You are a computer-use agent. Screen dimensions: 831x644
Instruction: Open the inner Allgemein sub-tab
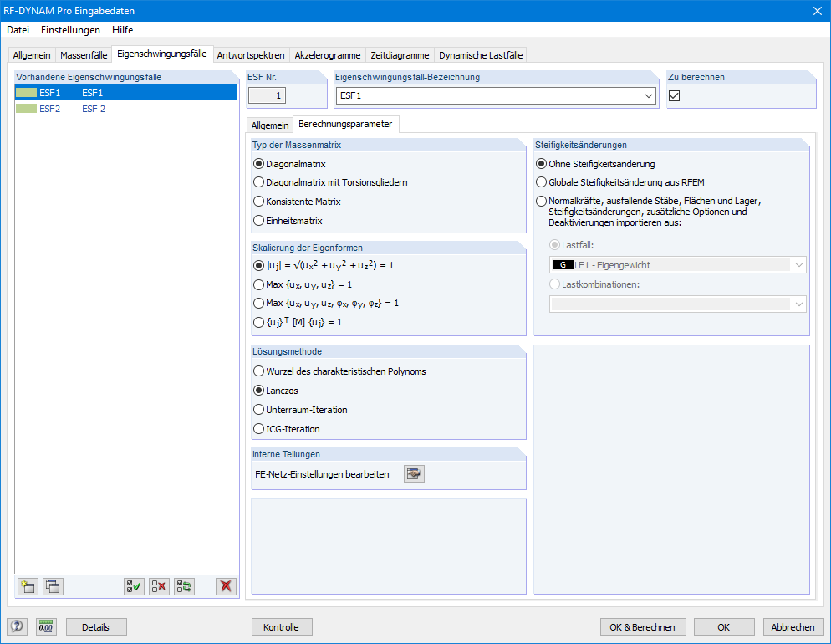pyautogui.click(x=270, y=125)
